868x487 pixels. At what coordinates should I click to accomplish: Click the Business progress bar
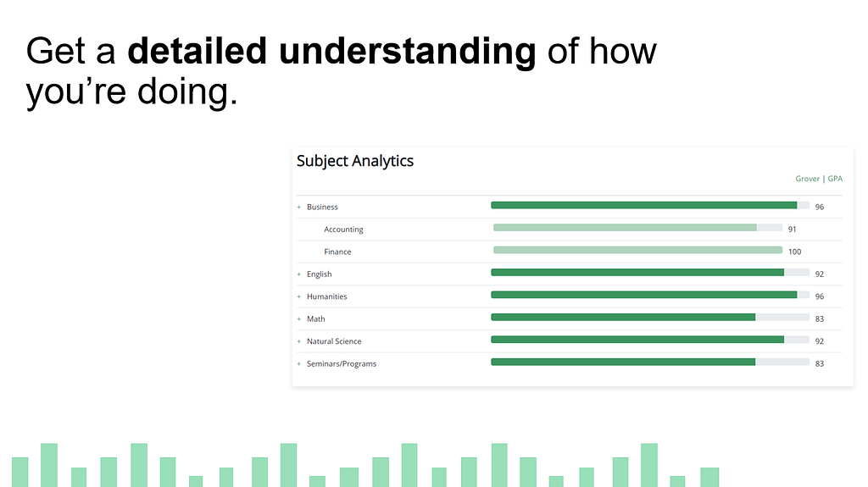pos(644,205)
